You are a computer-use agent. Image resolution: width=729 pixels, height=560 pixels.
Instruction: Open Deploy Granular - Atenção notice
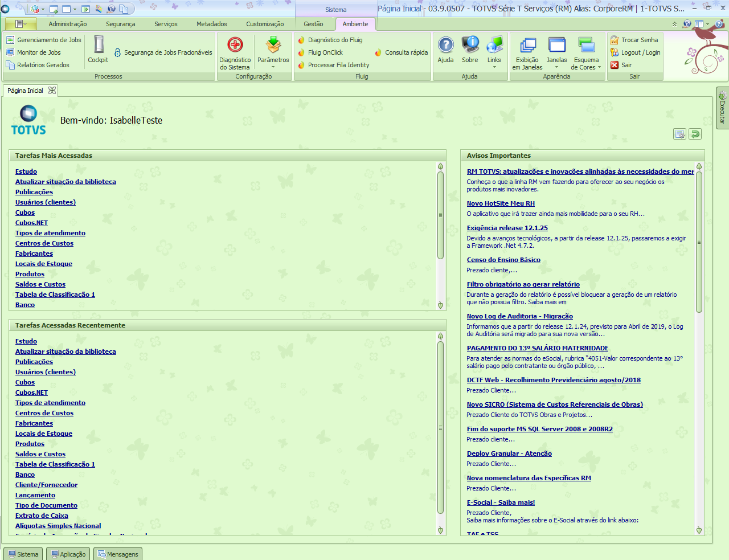509,453
